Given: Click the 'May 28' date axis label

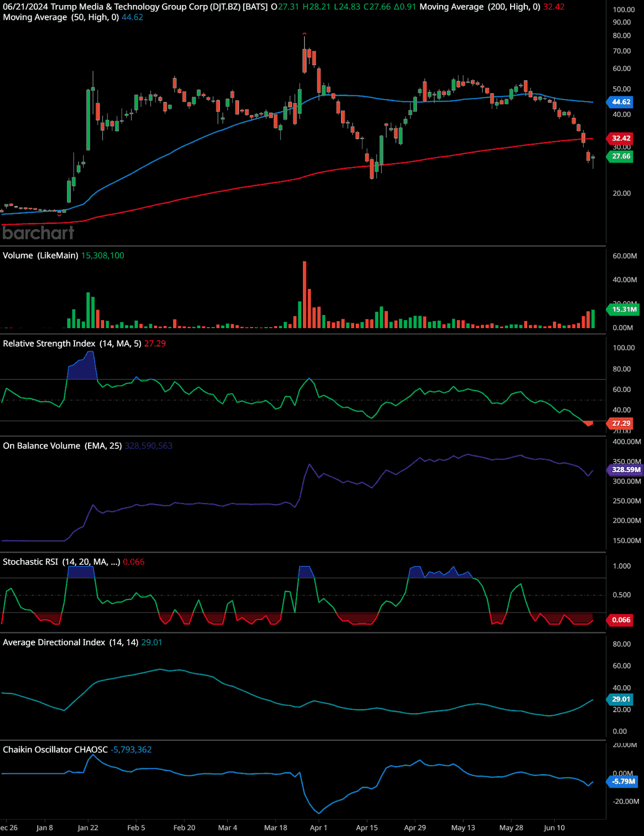Looking at the screenshot, I should coord(511,827).
